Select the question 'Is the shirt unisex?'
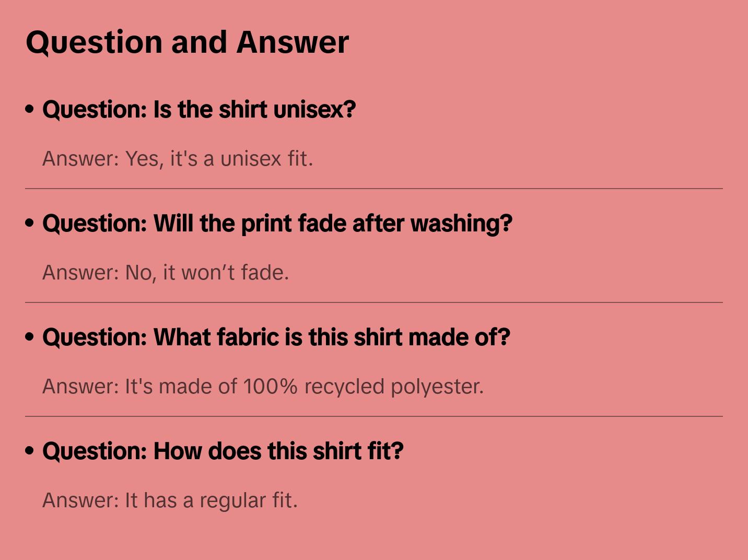 [199, 110]
